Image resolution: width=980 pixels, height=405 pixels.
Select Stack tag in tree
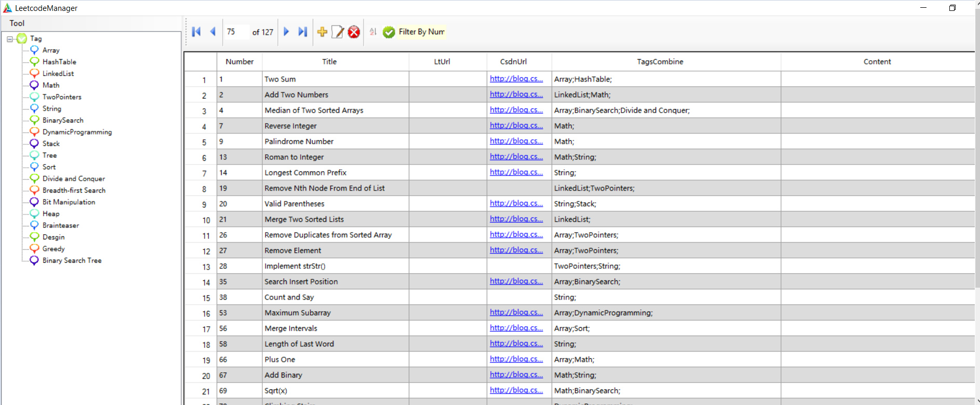click(51, 144)
